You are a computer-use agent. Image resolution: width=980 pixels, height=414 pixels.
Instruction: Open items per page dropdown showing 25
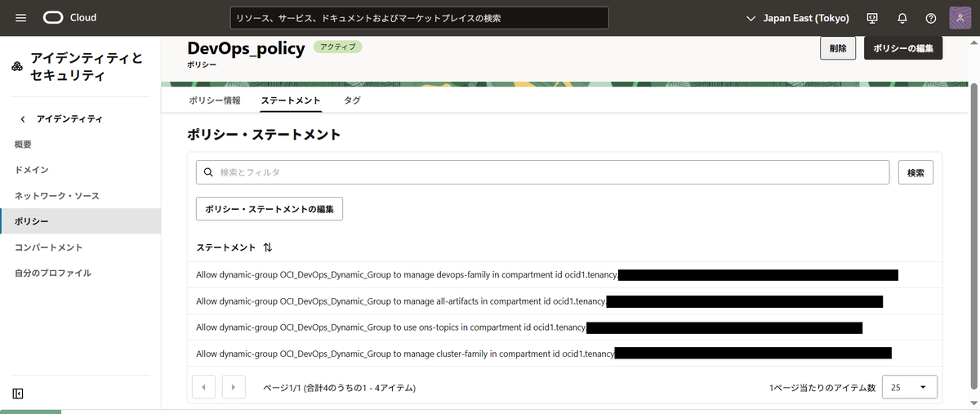pyautogui.click(x=910, y=387)
